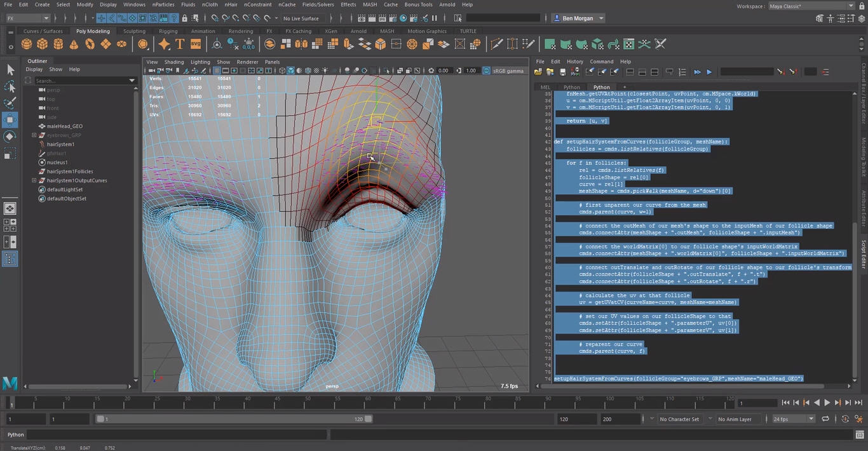The image size is (868, 451).
Task: Select maleHead_GEO in the Outliner
Action: 65,126
